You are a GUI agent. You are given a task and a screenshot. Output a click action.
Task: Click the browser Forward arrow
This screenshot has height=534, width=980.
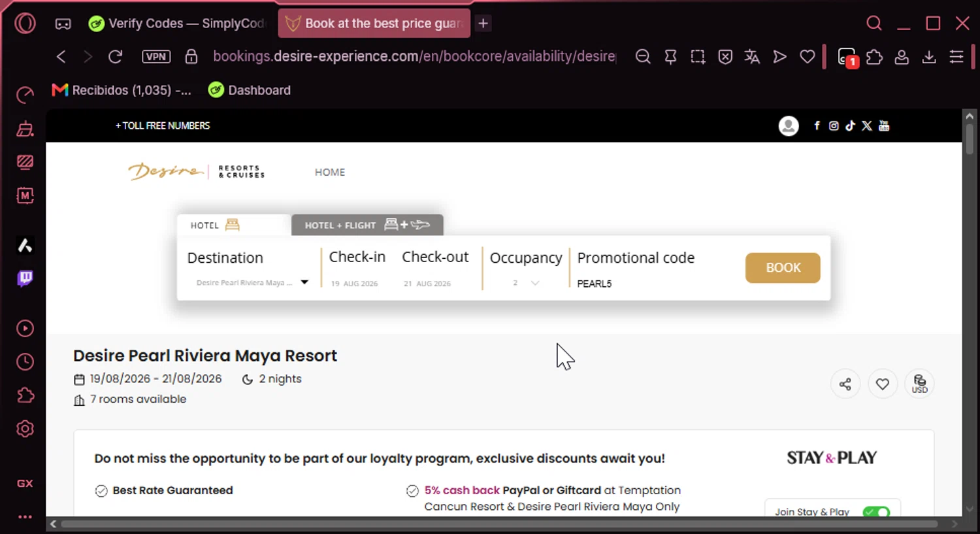click(x=88, y=57)
